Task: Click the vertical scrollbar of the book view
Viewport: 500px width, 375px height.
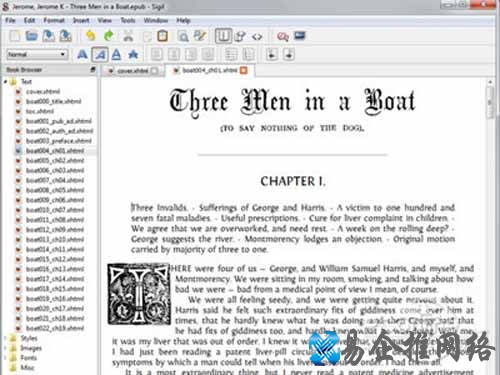Action: point(490,227)
